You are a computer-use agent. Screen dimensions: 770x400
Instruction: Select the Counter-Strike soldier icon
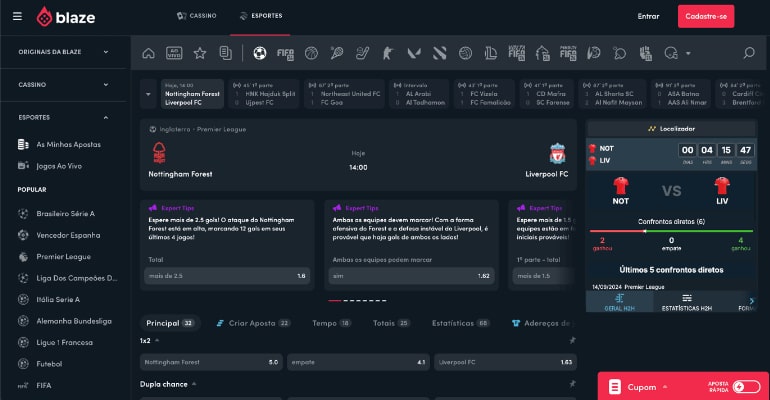coord(388,53)
